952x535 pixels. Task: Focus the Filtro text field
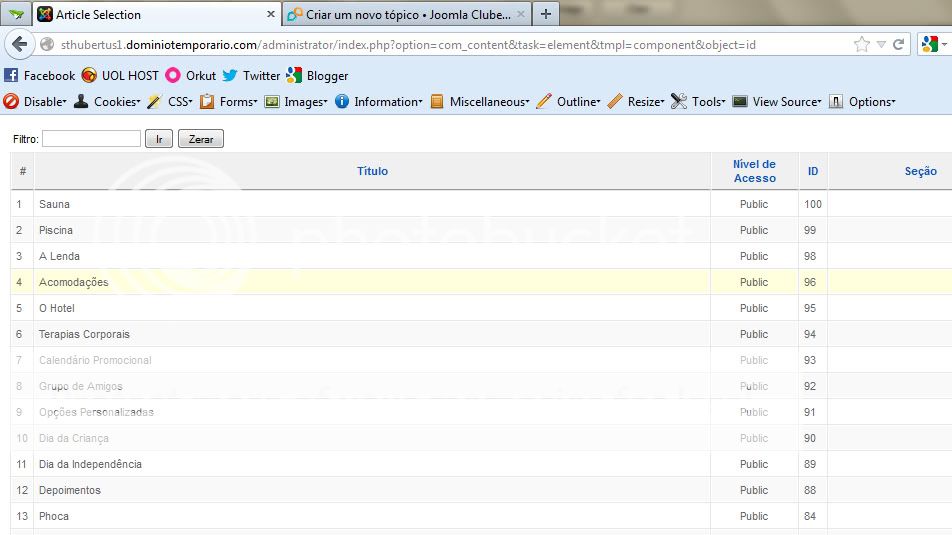pyautogui.click(x=91, y=139)
